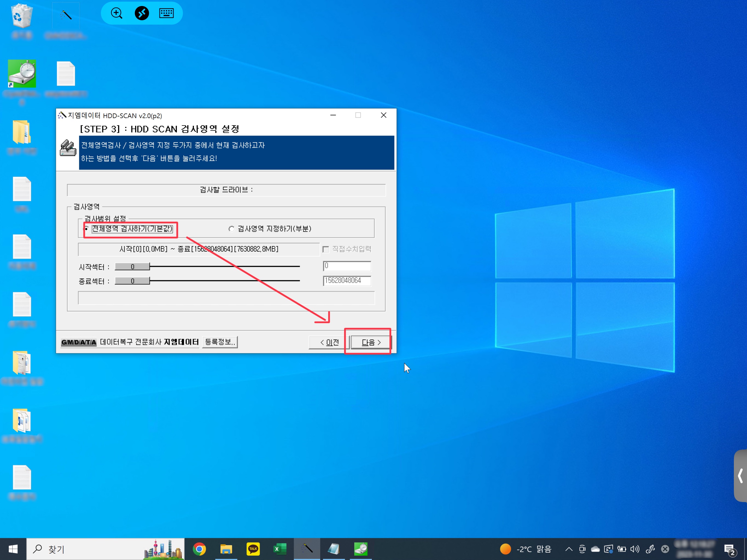Click the 시작섹터 slider handle

(x=132, y=267)
